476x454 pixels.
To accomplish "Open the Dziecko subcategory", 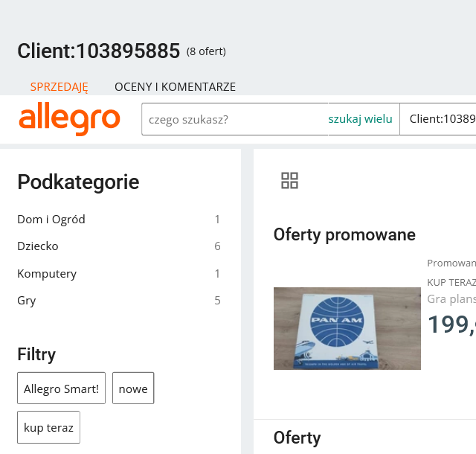I will (38, 246).
